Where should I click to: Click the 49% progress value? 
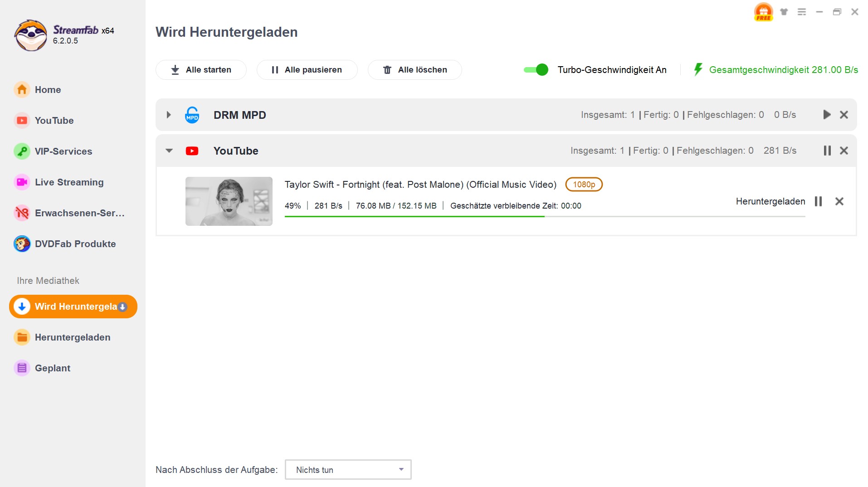coord(293,206)
